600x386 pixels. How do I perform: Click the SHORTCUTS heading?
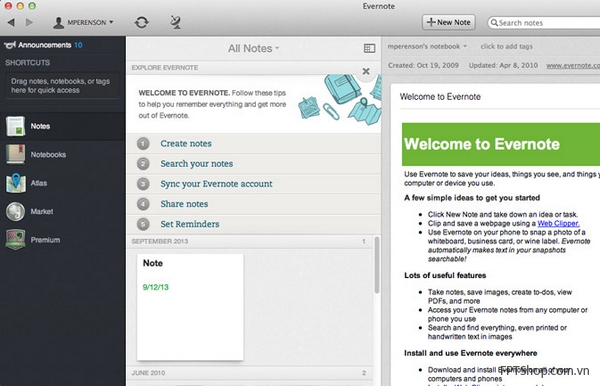coord(28,63)
